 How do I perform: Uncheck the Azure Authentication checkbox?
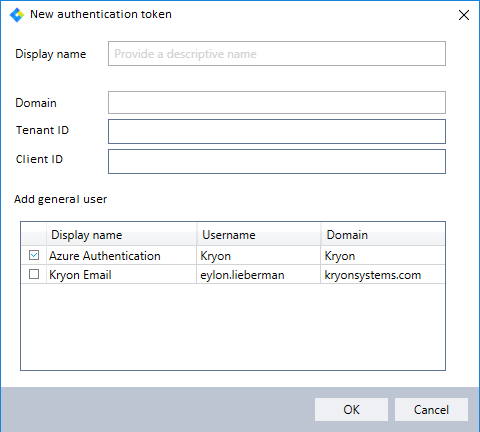(34, 255)
